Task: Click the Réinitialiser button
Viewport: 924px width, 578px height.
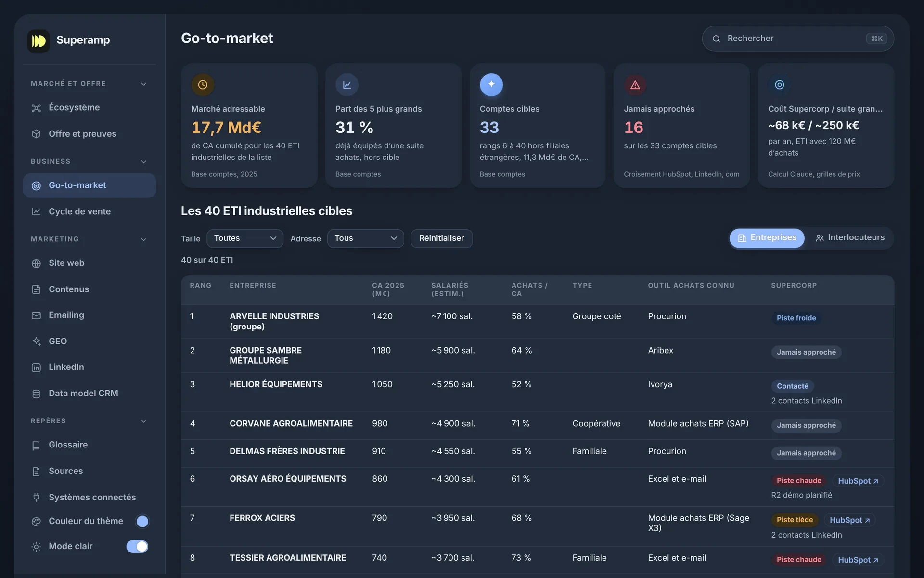Action: (x=441, y=238)
